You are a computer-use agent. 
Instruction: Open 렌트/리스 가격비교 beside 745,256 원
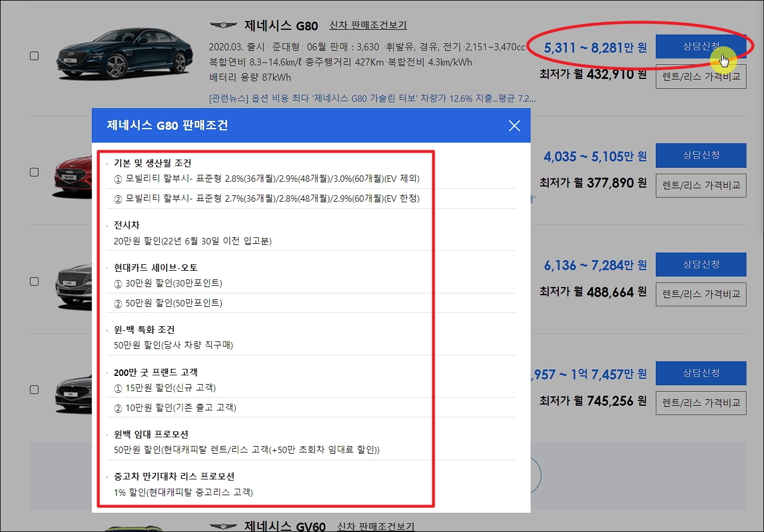(701, 403)
